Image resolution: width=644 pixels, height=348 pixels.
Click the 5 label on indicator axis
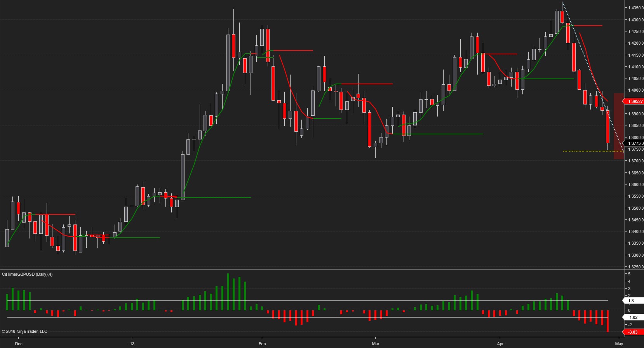tap(629, 274)
